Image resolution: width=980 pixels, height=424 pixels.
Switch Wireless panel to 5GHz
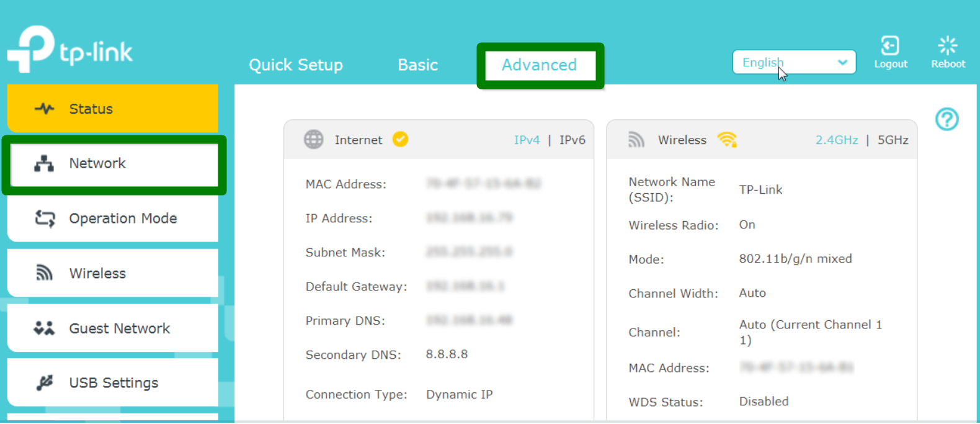click(893, 140)
